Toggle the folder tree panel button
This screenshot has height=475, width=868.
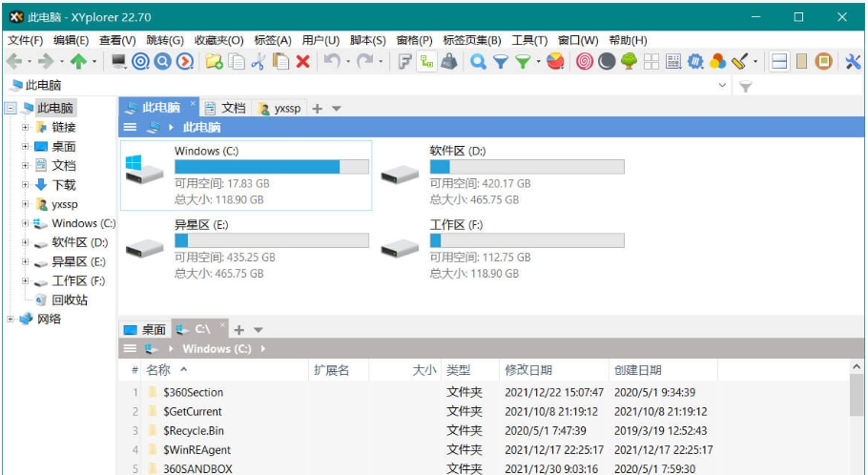(x=426, y=61)
